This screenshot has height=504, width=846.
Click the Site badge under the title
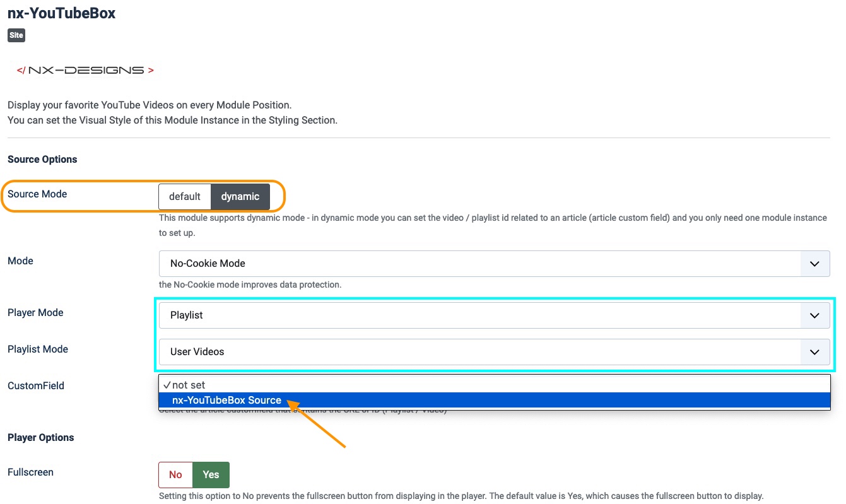[16, 35]
